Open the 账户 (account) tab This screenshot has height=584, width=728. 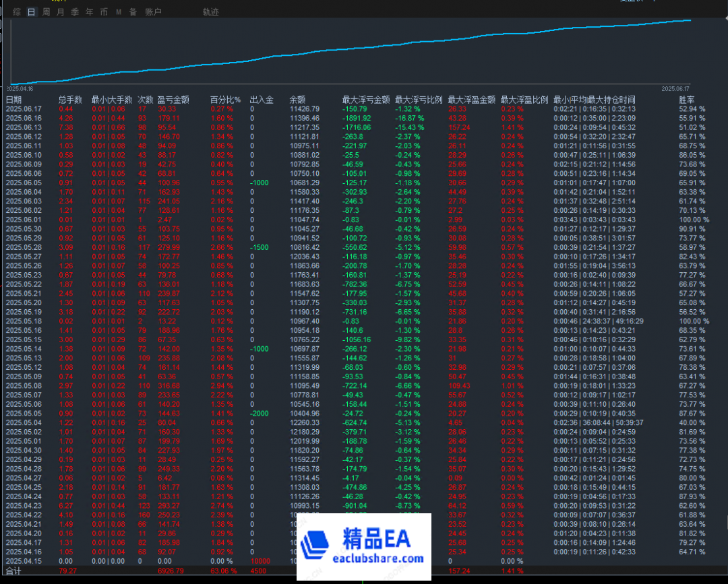pyautogui.click(x=153, y=12)
